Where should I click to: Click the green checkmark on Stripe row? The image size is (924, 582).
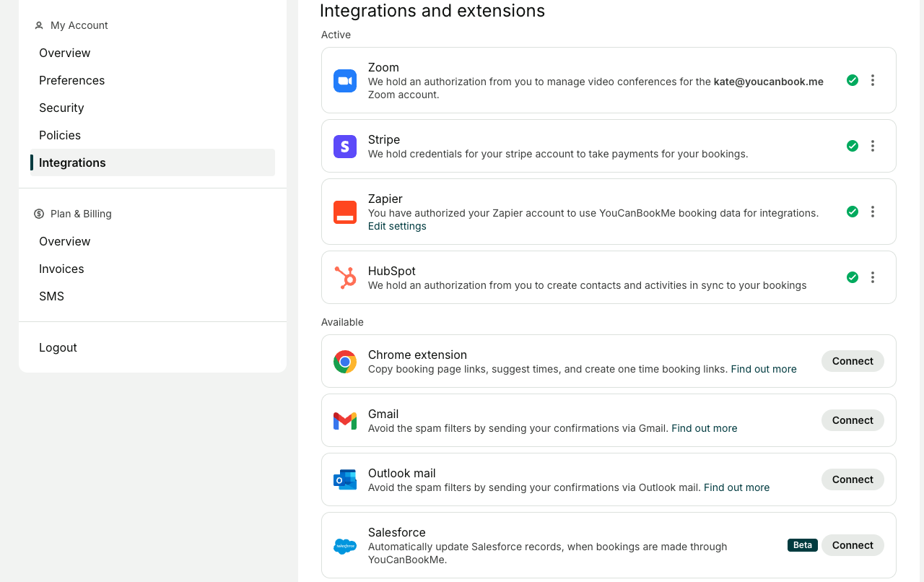coord(853,146)
